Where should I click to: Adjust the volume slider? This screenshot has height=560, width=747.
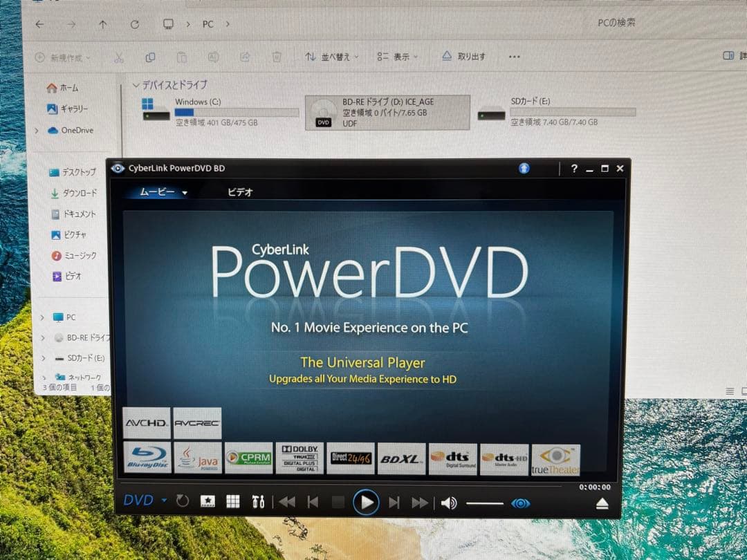[x=484, y=503]
